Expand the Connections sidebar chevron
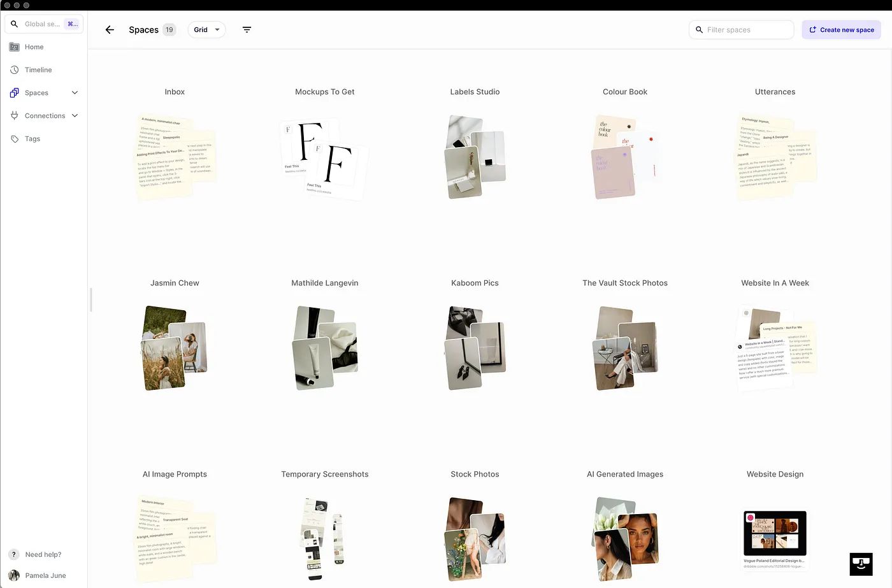Viewport: 892px width, 588px height. (x=75, y=116)
